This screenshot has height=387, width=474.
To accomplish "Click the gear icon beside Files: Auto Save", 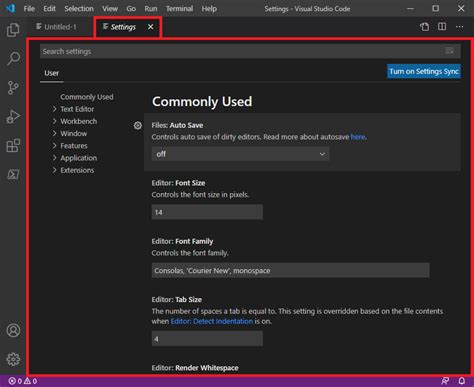I will pyautogui.click(x=138, y=125).
